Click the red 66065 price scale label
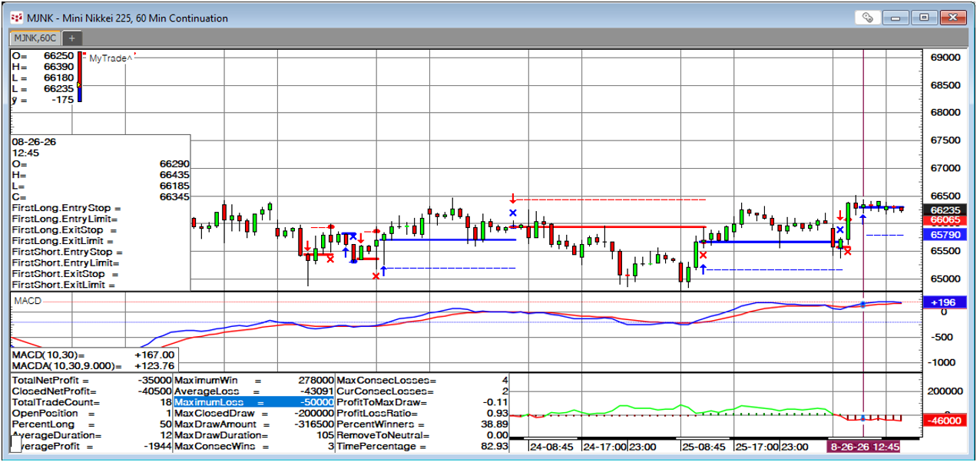 (945, 219)
